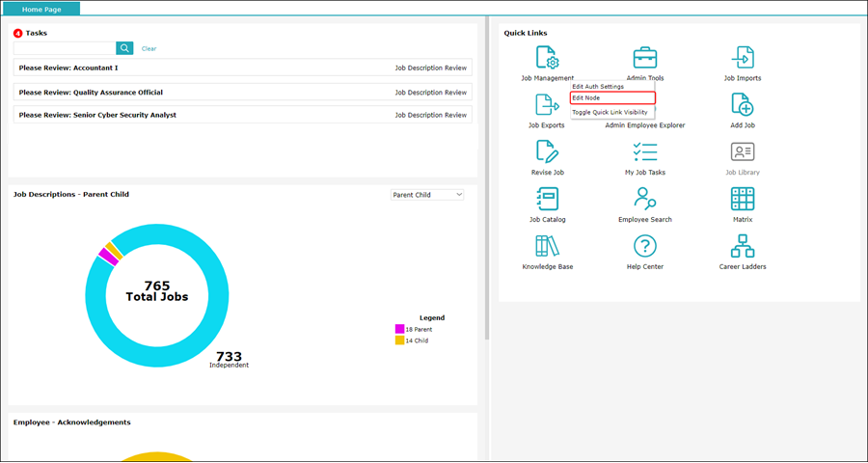Screen dimensions: 868x463
Task: Open the Career Ladders icon
Action: (742, 246)
